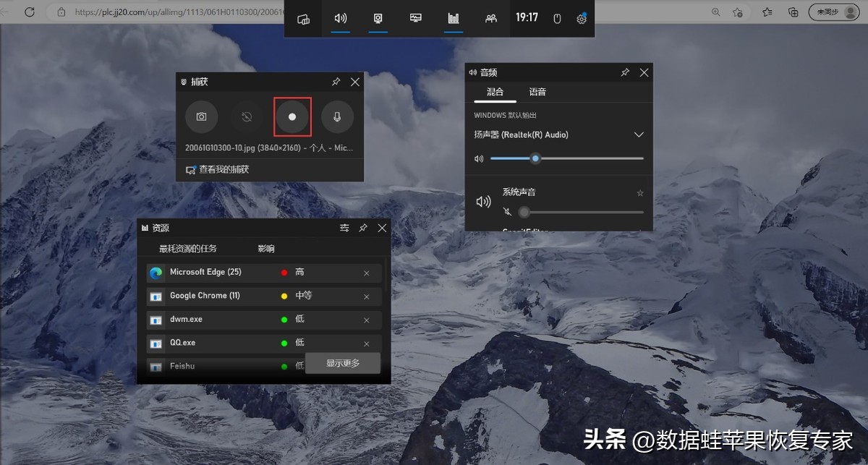Open the Game Bar widget menu icon

(x=303, y=19)
